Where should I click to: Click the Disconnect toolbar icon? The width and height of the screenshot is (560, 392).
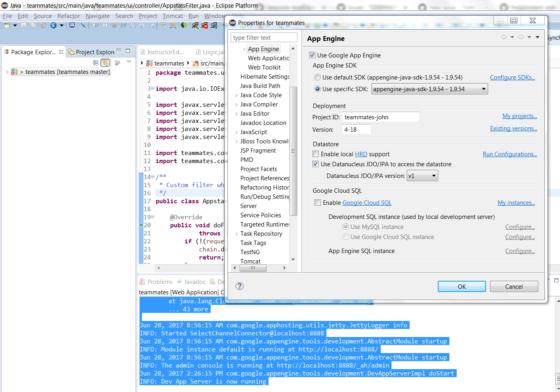(123, 25)
